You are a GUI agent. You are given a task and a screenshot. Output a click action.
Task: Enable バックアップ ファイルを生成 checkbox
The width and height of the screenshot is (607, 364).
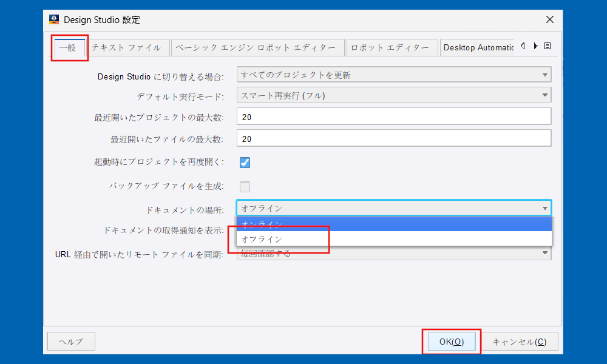245,187
